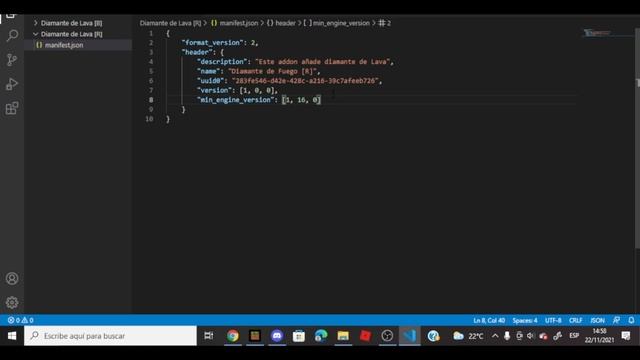Change line ending via CRLF

tap(576, 320)
